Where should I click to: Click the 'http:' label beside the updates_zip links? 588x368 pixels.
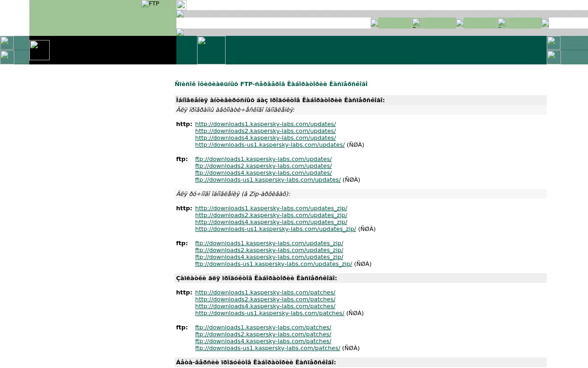pyautogui.click(x=184, y=208)
